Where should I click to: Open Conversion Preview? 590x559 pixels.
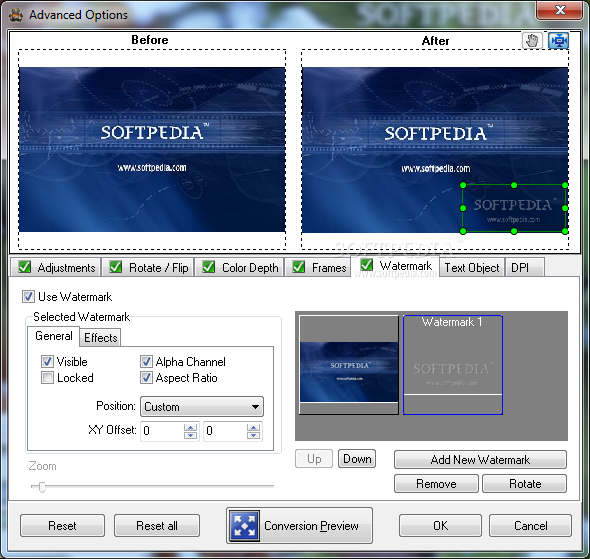pyautogui.click(x=300, y=526)
